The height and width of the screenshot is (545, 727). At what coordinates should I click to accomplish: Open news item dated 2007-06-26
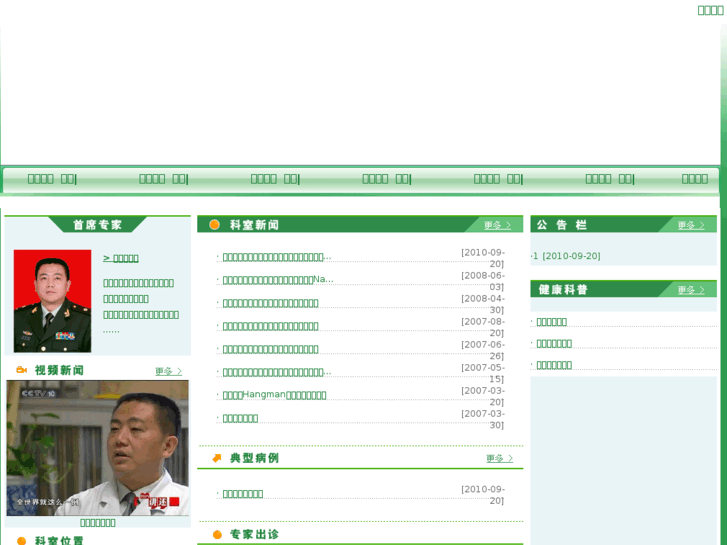coord(270,349)
